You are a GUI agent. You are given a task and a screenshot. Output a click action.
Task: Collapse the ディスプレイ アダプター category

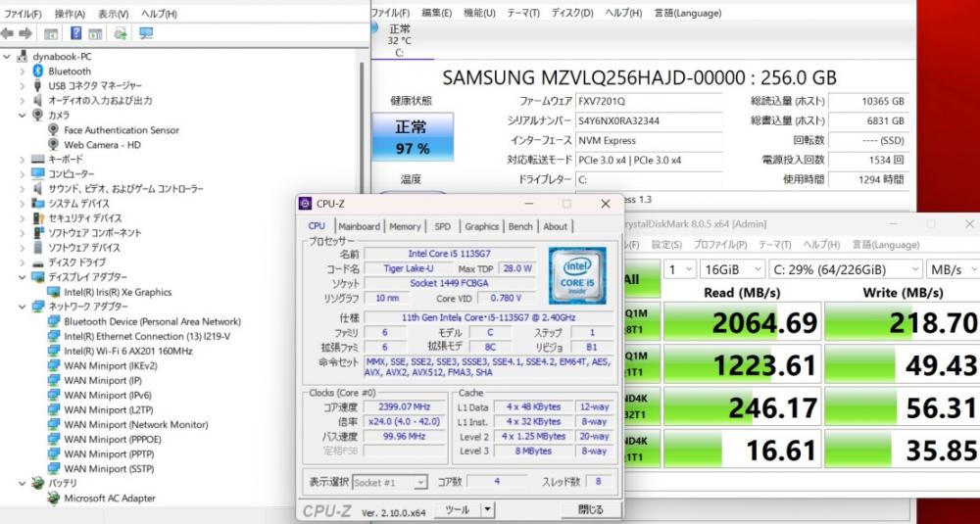coord(23,276)
